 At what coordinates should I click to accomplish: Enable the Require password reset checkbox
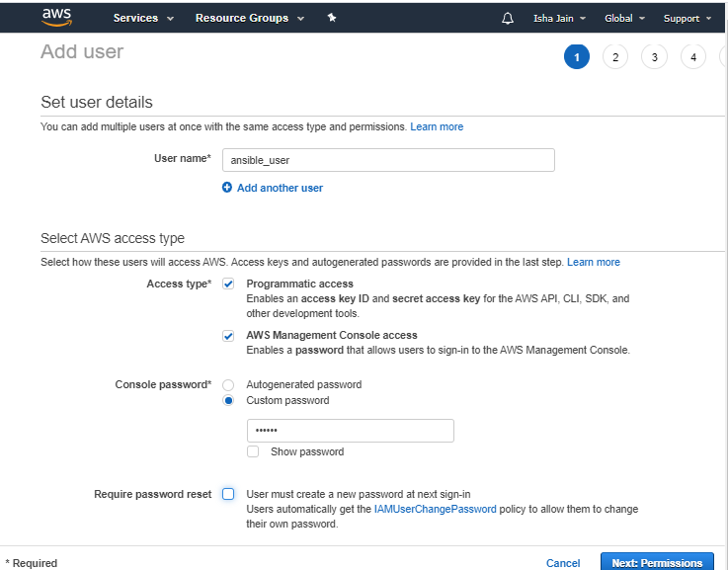(x=228, y=494)
